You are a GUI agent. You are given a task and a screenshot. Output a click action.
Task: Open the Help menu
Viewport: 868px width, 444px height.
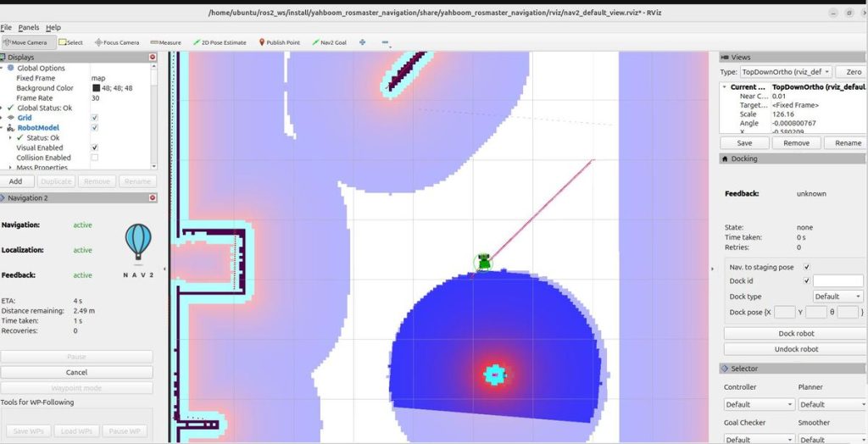coord(53,27)
